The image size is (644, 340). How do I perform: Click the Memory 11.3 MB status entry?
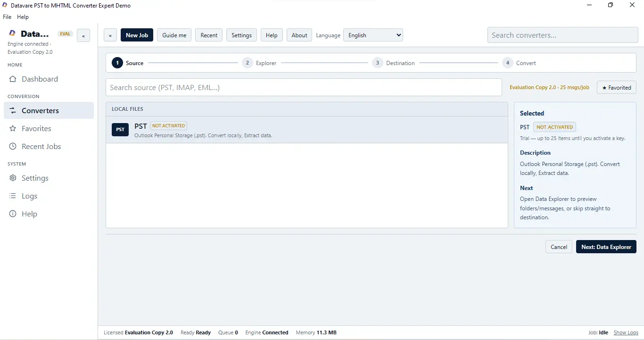[x=316, y=333]
